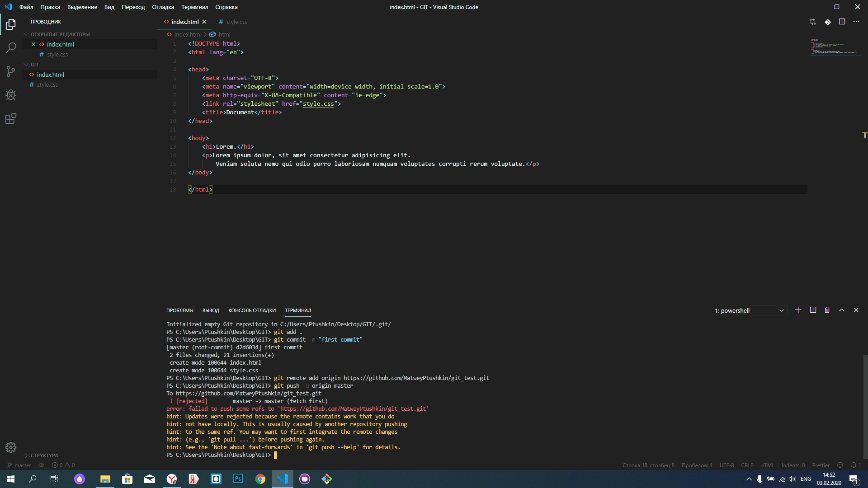Open the Extensions view
This screenshot has width=868, height=488.
(11, 119)
